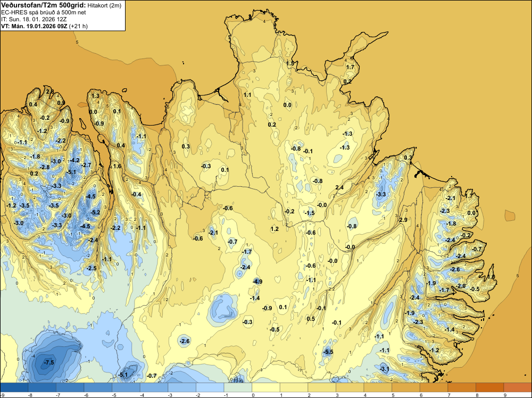Click the -4.9 value on the map
This screenshot has width=532, height=398.
pyautogui.click(x=257, y=281)
